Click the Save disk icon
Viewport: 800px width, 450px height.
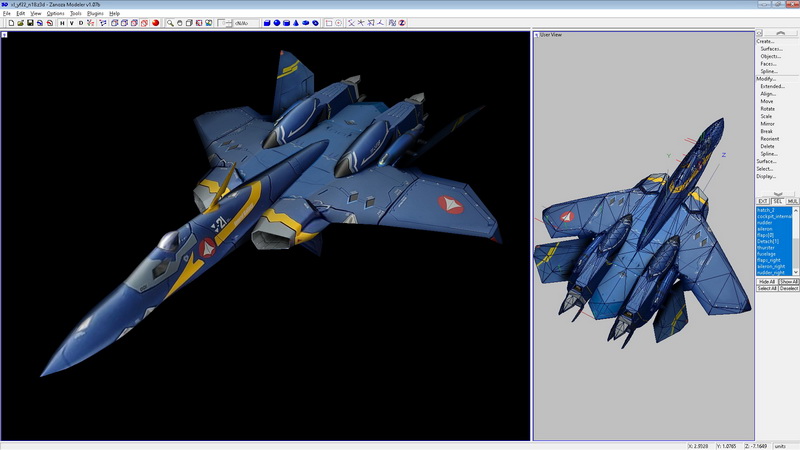coord(30,22)
